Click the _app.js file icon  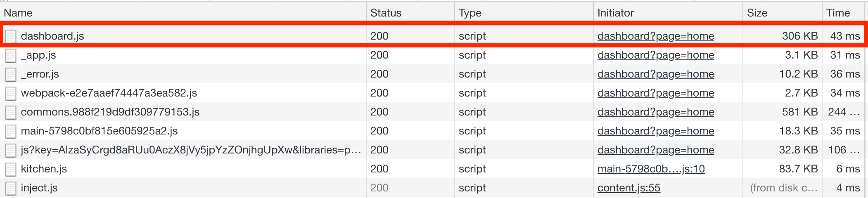click(x=11, y=55)
